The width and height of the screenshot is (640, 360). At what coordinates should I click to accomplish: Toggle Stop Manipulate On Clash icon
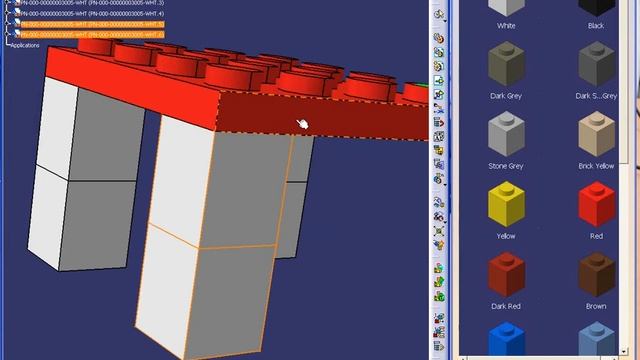click(438, 245)
